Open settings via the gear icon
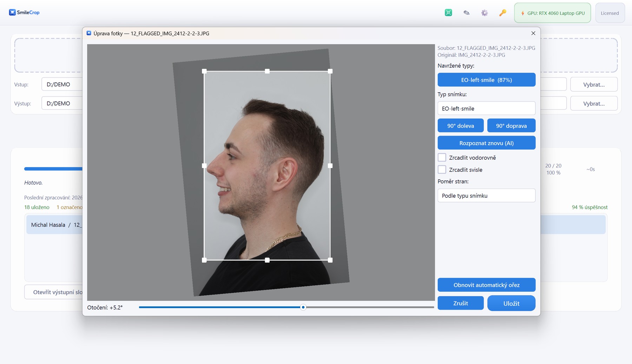Screen dimensions: 632x364 [x=485, y=13]
